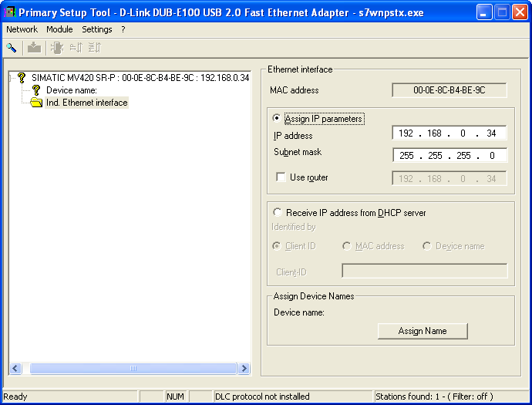Screen dimensions: 532x405
Task: Click the tree pane scroll left arrow
Action: [15, 368]
